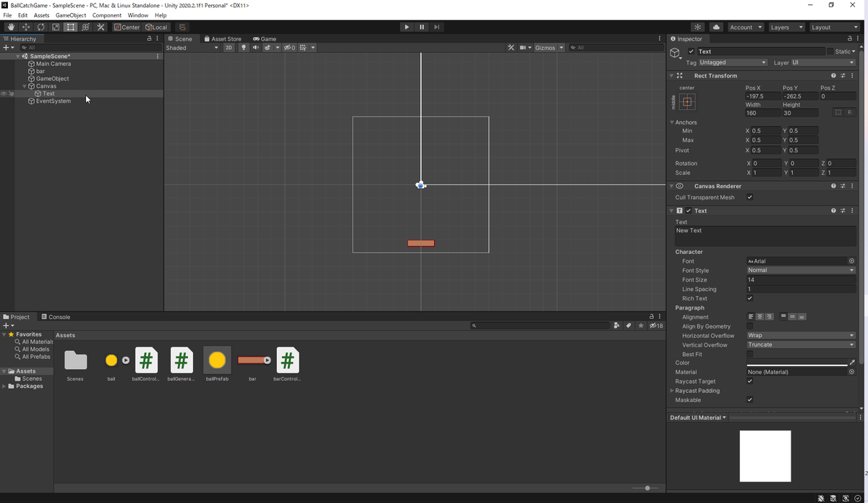Open the cloud Services icon

click(716, 27)
